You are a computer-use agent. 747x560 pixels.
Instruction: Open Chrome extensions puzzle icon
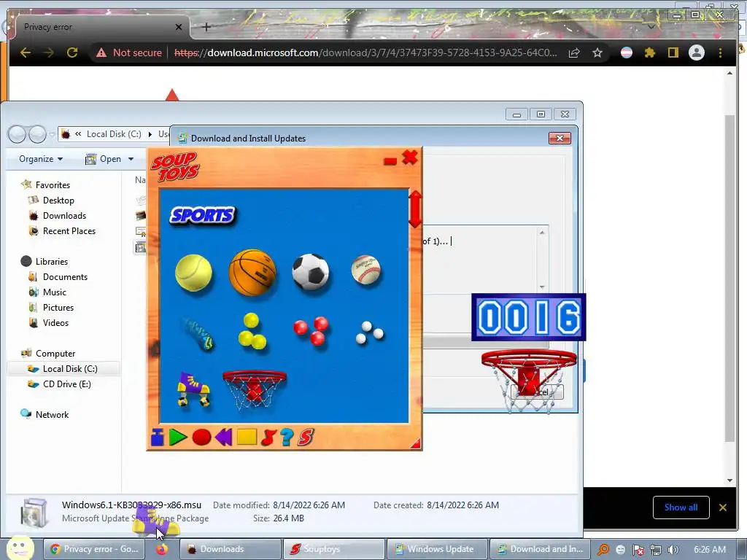[x=649, y=52]
